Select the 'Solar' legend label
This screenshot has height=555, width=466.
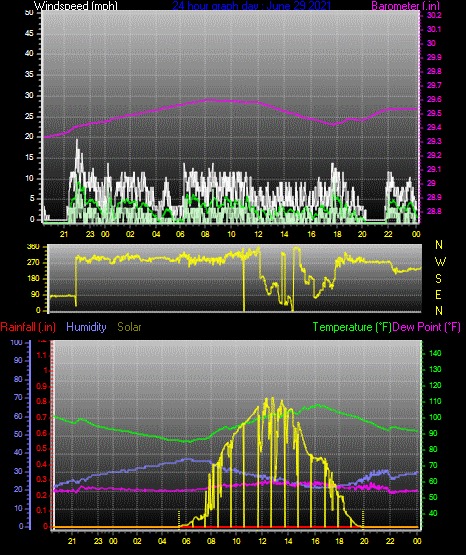(x=129, y=327)
